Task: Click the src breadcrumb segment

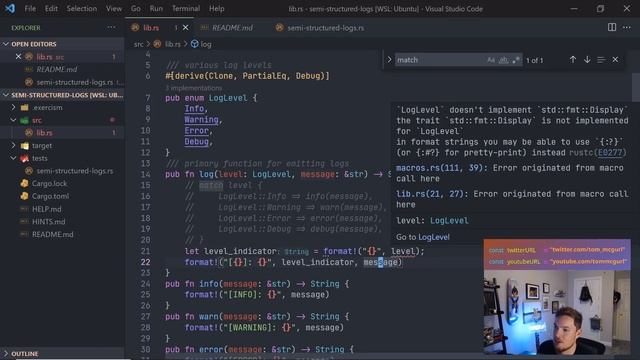Action: 139,44
